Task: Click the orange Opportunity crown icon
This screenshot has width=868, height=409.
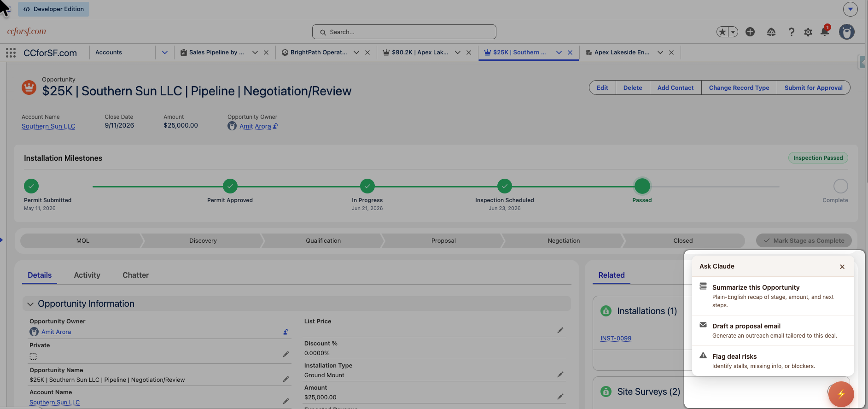Action: (x=29, y=87)
